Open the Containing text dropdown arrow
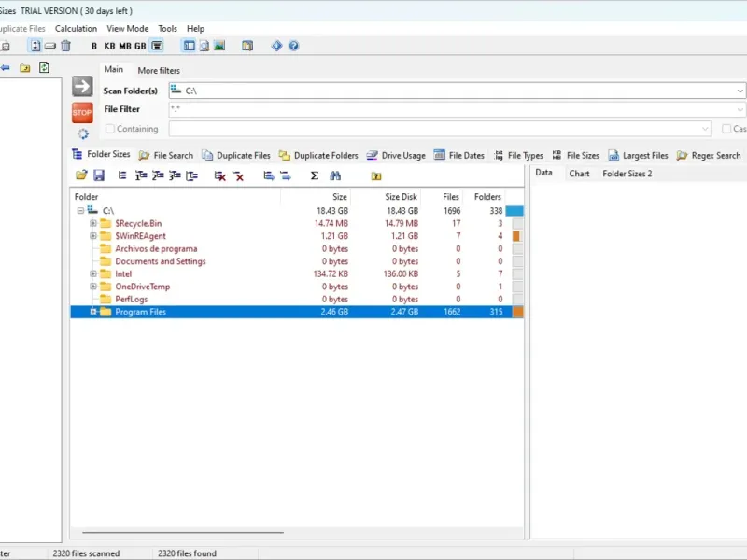The width and height of the screenshot is (747, 560). [x=705, y=129]
